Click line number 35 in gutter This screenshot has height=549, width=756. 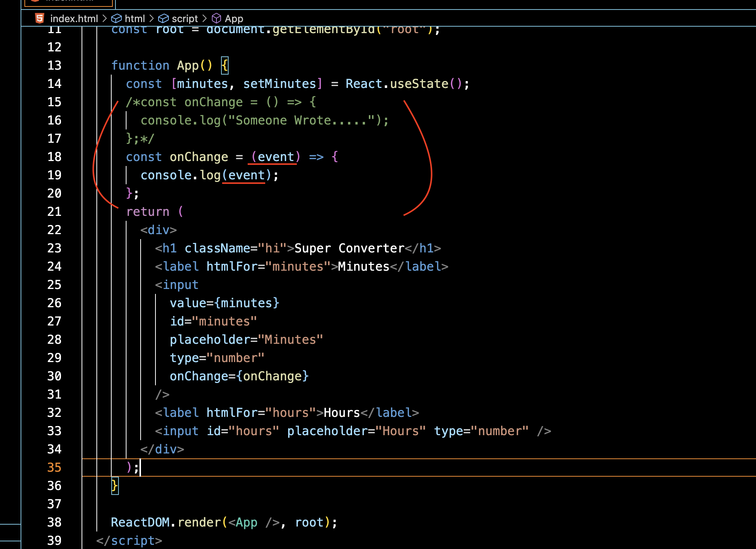[x=54, y=467]
